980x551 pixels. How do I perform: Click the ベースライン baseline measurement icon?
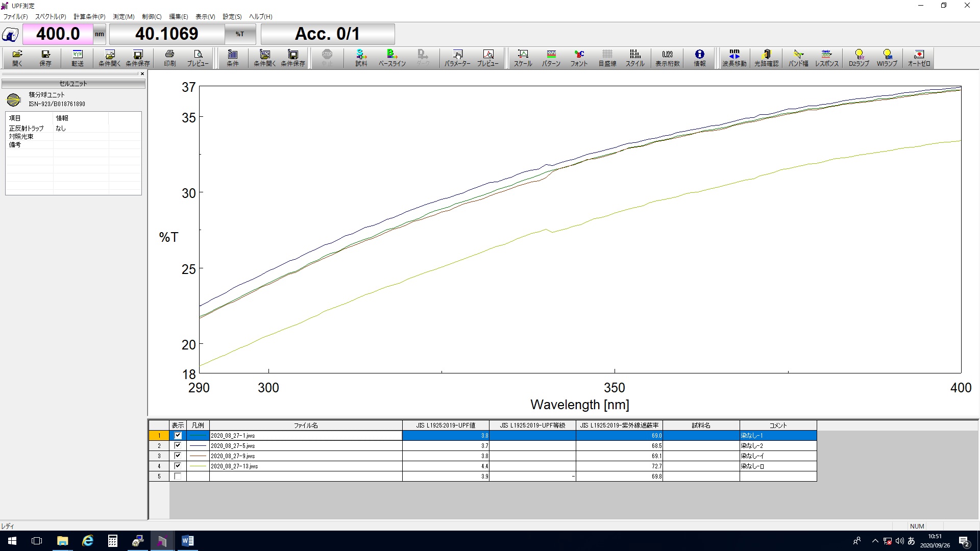click(x=391, y=58)
